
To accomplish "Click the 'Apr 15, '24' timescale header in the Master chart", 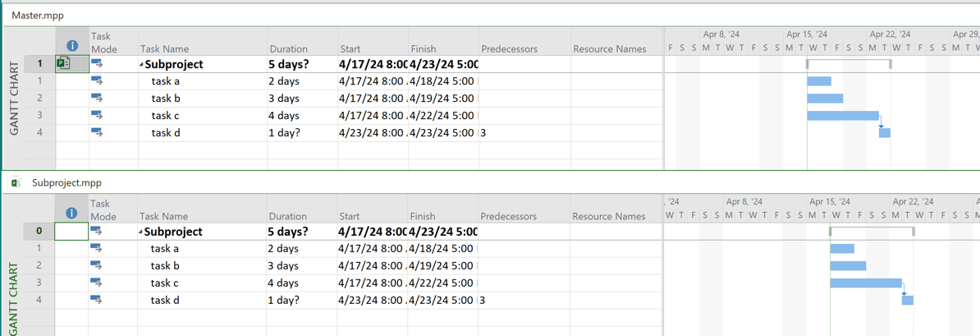I will point(807,35).
